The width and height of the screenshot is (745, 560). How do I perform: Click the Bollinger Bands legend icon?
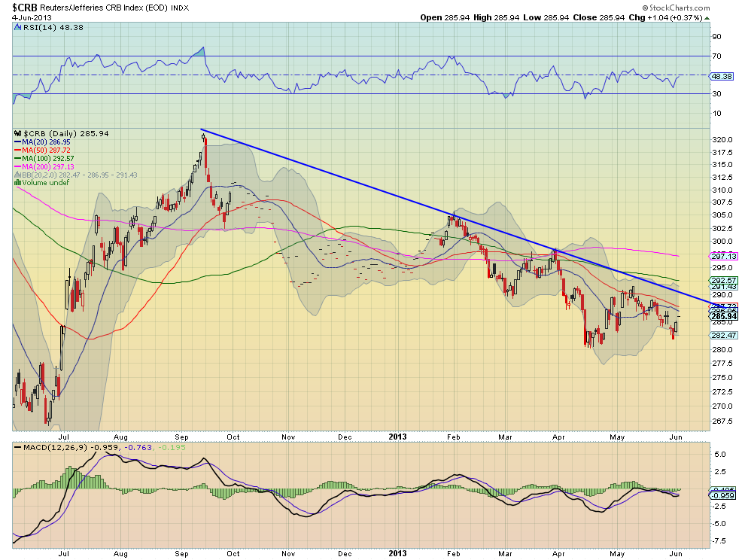(18, 174)
